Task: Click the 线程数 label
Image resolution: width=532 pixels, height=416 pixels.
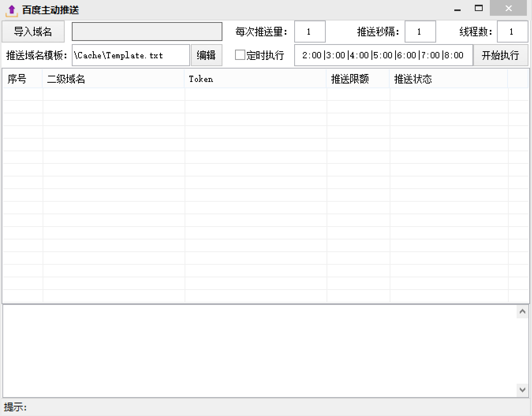Action: 476,32
